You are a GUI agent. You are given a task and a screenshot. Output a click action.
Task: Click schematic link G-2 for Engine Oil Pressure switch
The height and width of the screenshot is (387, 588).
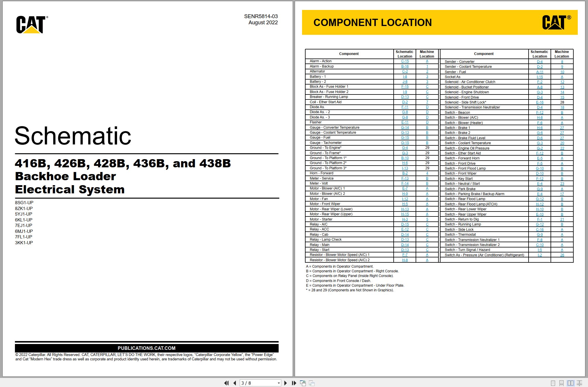540,148
